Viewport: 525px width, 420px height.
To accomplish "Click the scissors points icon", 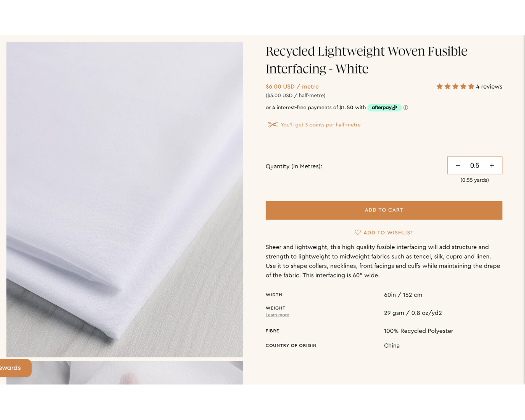I will click(x=273, y=124).
